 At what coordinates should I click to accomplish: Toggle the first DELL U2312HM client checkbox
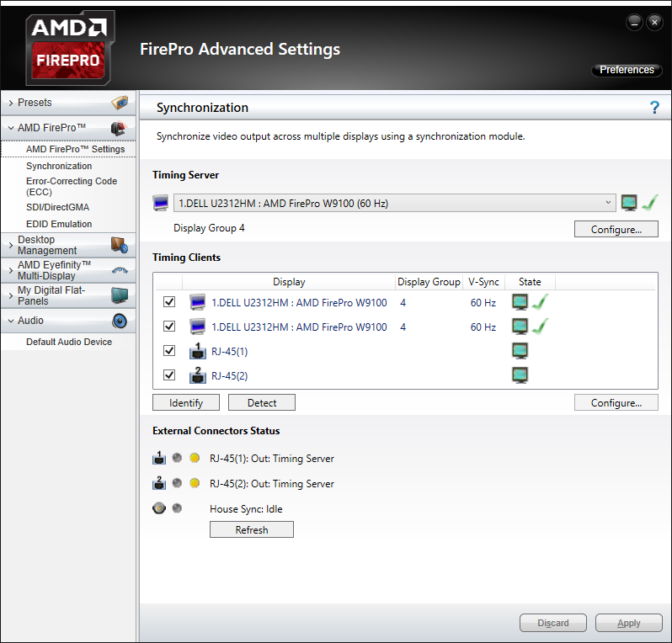(x=169, y=301)
